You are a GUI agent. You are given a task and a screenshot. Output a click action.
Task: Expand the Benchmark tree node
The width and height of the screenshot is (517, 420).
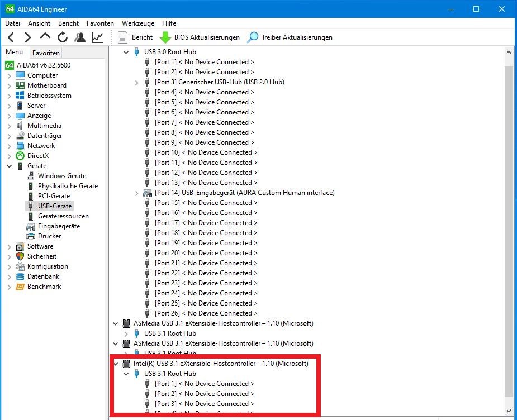10,287
